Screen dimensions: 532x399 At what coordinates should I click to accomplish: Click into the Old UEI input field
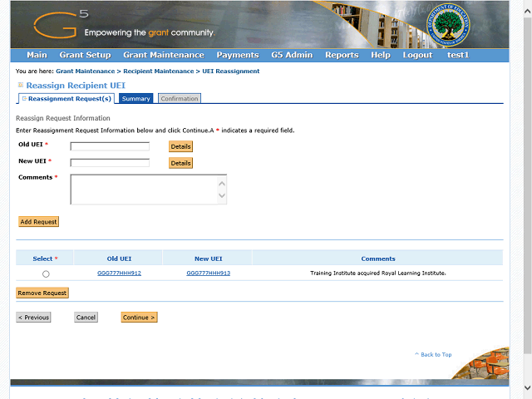tap(110, 146)
